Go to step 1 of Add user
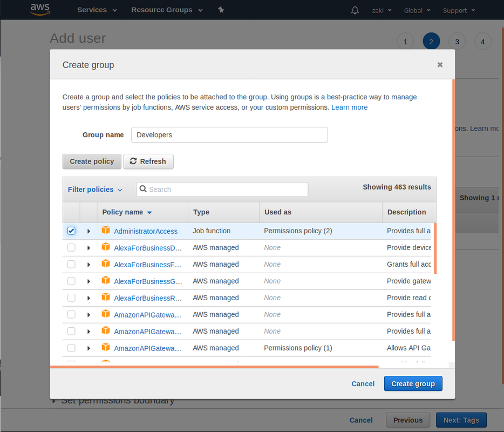 click(405, 42)
